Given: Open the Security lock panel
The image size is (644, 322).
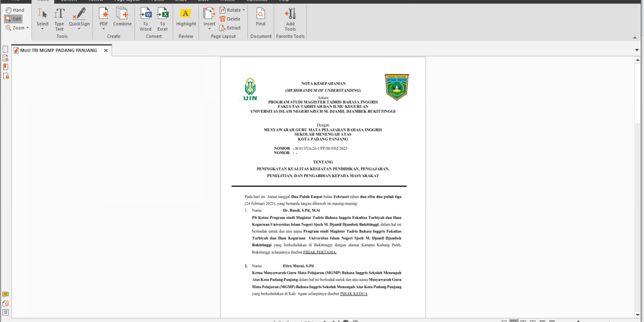Looking at the screenshot, I should click(x=6, y=76).
